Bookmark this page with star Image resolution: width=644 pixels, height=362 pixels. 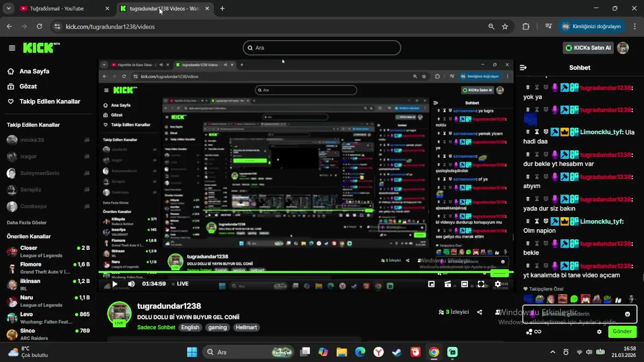click(x=505, y=27)
